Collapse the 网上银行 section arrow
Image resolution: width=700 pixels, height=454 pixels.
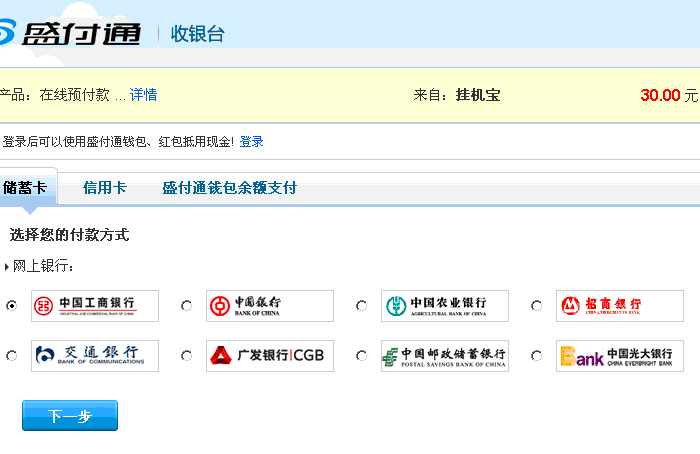pyautogui.click(x=7, y=267)
